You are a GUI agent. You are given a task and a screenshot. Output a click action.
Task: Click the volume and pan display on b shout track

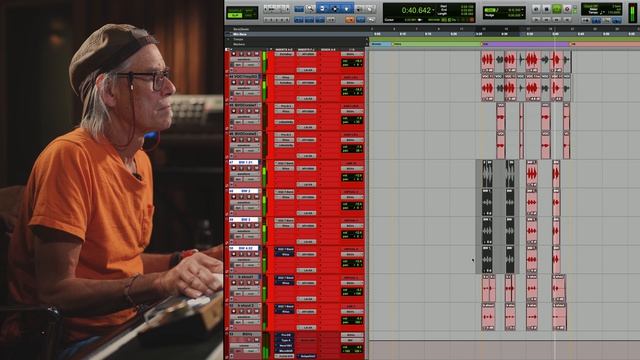352,291
